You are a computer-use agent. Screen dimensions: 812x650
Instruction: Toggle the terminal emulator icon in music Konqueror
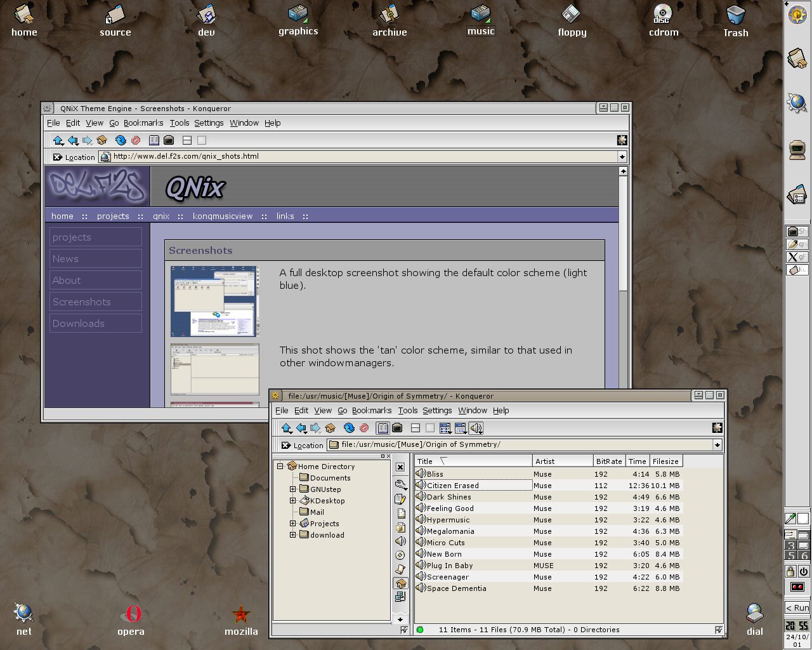[x=397, y=428]
